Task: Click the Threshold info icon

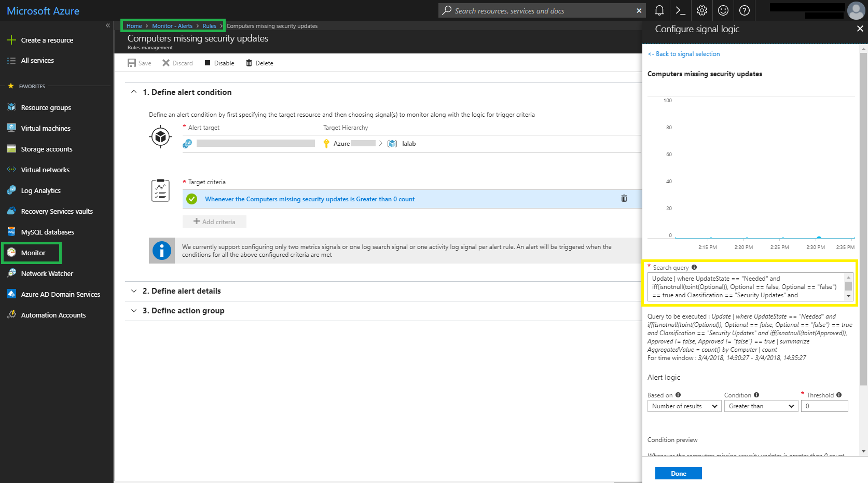Action: click(839, 395)
